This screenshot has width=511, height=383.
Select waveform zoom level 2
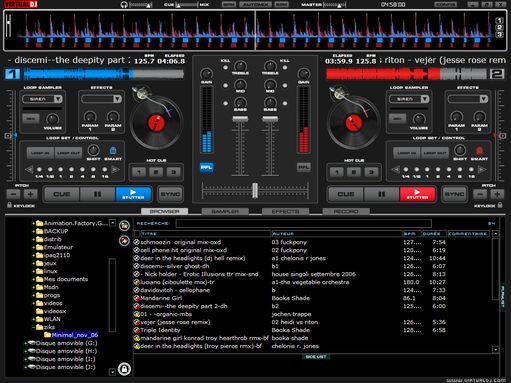[499, 27]
